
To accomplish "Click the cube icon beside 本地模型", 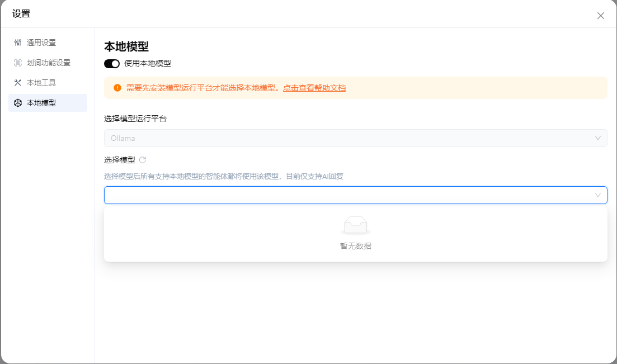I will (18, 103).
